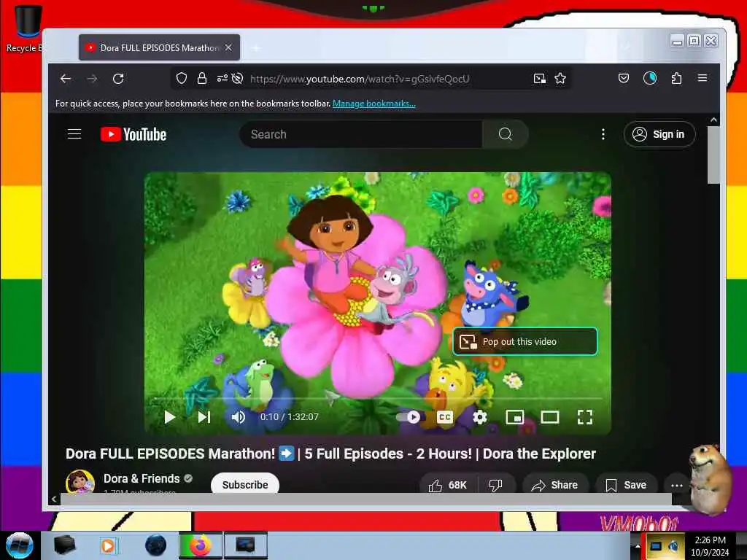
Task: Open the site permissions icon in the address bar
Action: point(222,78)
